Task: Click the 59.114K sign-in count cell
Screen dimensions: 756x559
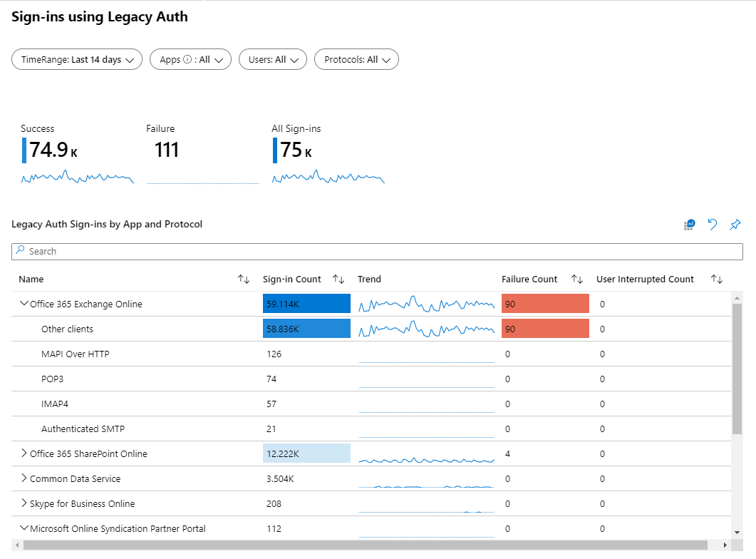Action: point(306,304)
